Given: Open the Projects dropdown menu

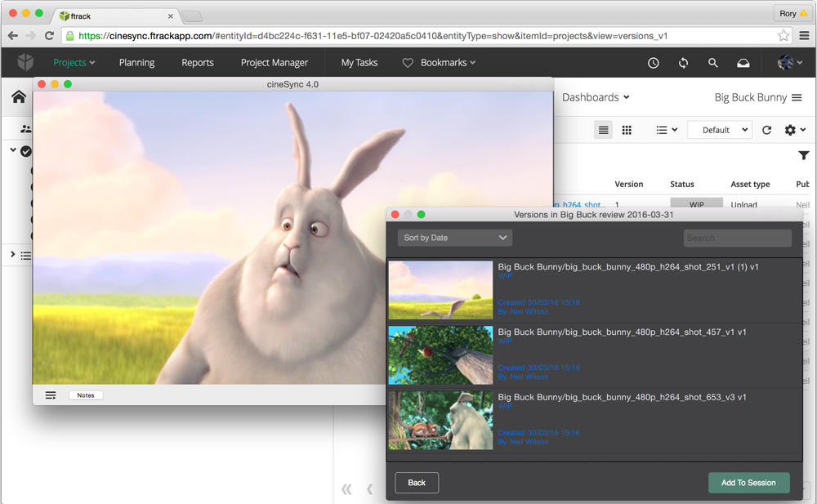Looking at the screenshot, I should 74,63.
